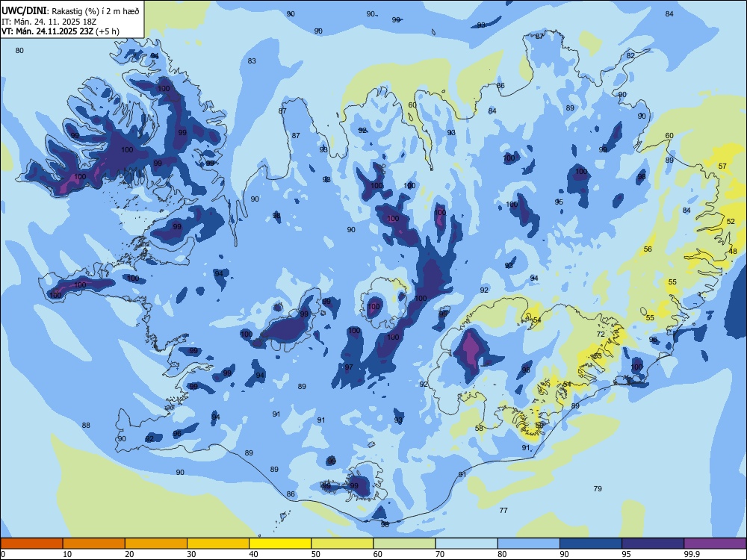Click the map value '48'
Image resolution: width=747 pixels, height=560 pixels.
tap(734, 251)
